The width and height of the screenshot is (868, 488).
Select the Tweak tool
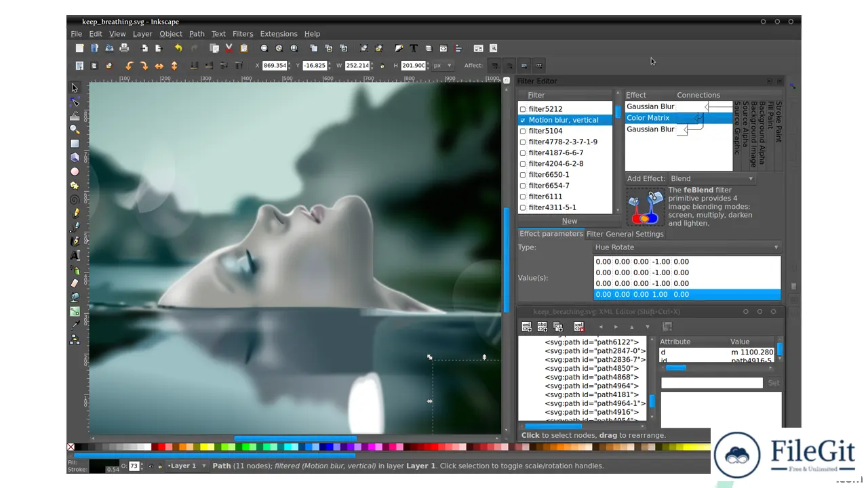coord(75,116)
